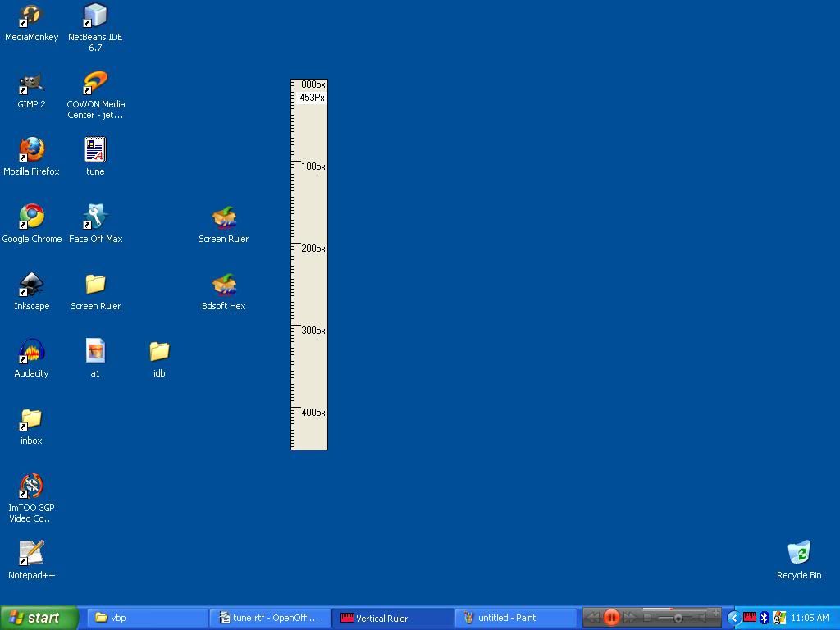The width and height of the screenshot is (840, 630).
Task: Launch MediaMonkey
Action: pyautogui.click(x=31, y=14)
